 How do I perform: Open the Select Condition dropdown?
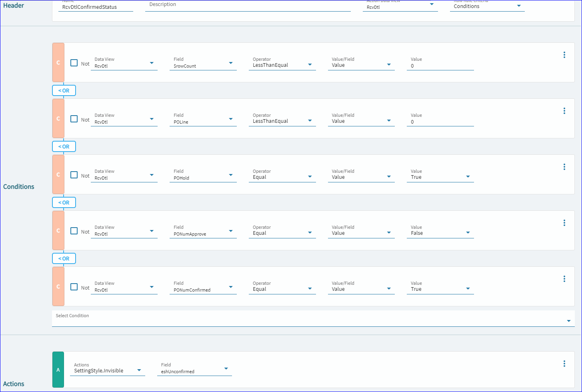313,319
